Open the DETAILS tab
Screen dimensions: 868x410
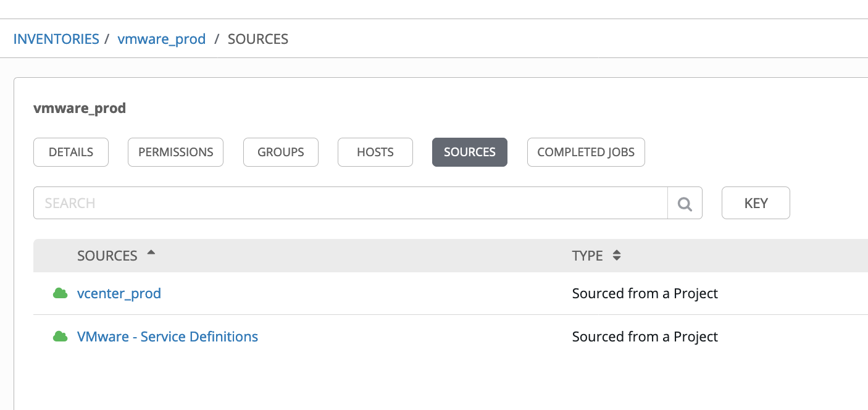click(71, 152)
